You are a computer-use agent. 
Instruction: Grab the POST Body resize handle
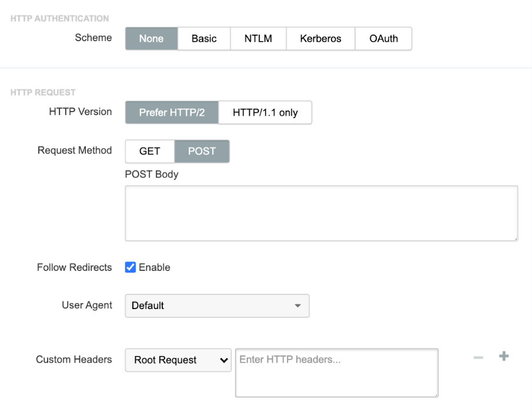coord(515,238)
